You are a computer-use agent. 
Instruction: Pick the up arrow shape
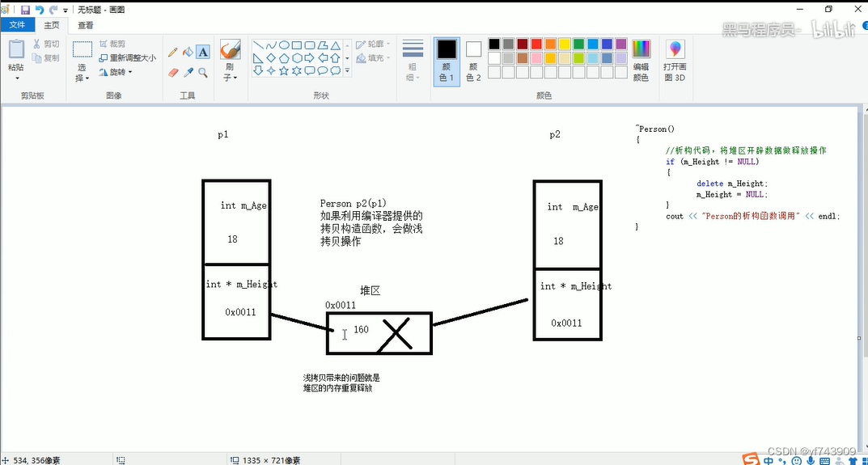(x=335, y=57)
